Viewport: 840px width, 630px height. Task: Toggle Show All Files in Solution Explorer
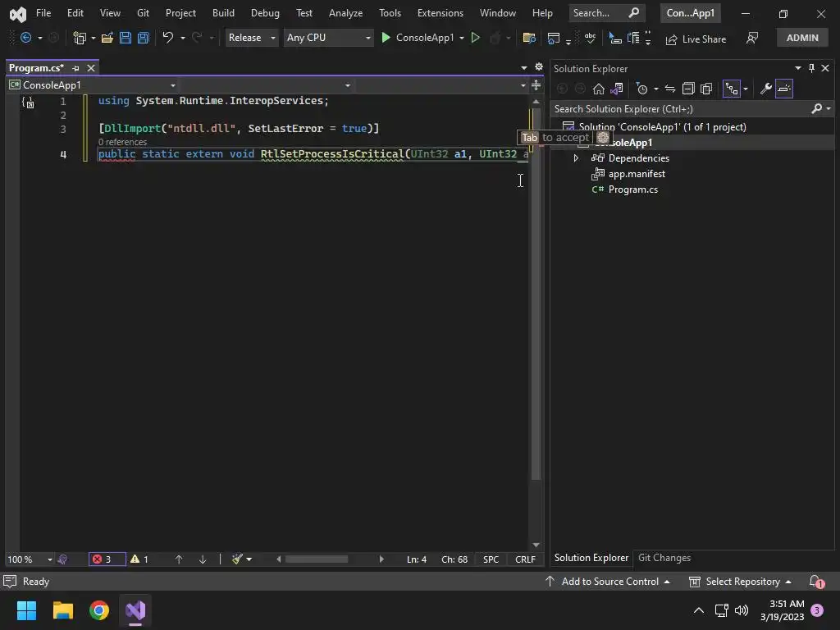(x=706, y=89)
